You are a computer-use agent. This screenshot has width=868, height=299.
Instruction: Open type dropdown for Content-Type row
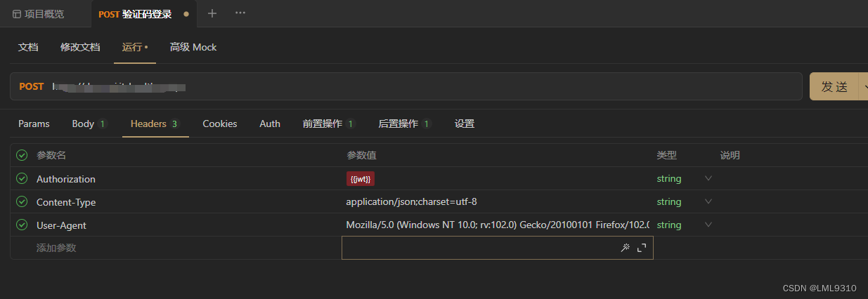click(x=708, y=201)
